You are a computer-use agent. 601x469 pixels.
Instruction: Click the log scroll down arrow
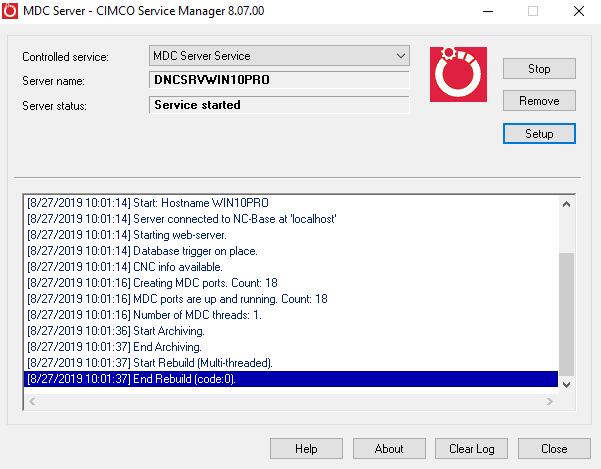point(567,385)
